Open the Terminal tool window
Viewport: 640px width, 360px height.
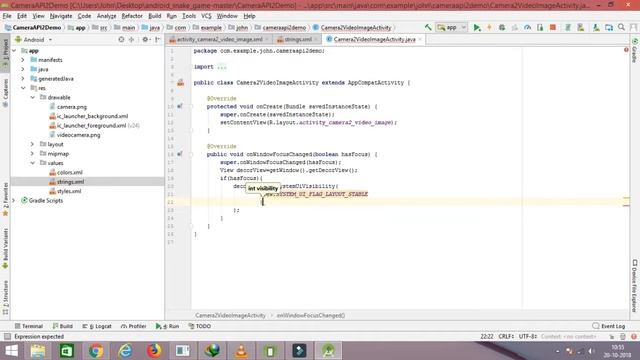point(29,326)
